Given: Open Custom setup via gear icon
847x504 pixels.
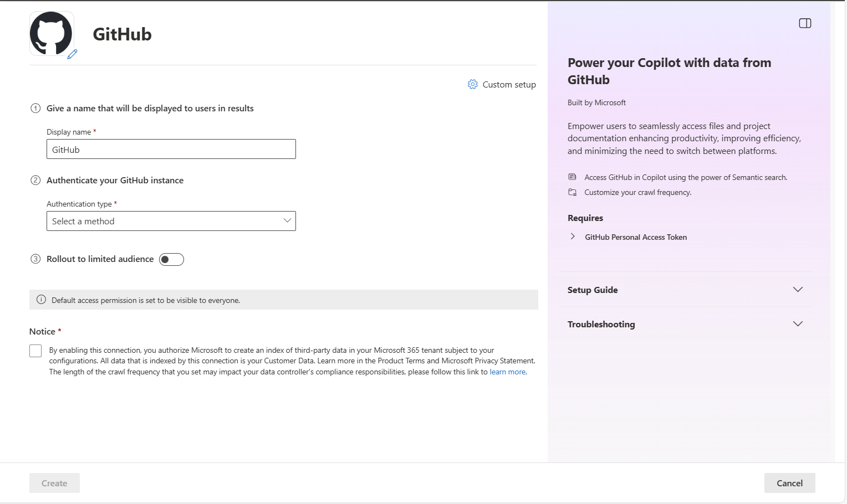Looking at the screenshot, I should click(x=473, y=84).
